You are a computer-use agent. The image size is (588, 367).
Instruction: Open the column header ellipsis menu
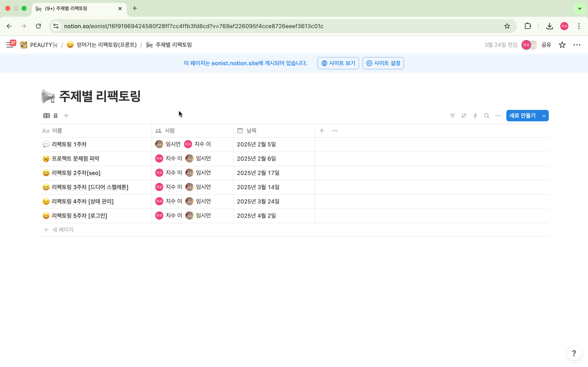335,131
